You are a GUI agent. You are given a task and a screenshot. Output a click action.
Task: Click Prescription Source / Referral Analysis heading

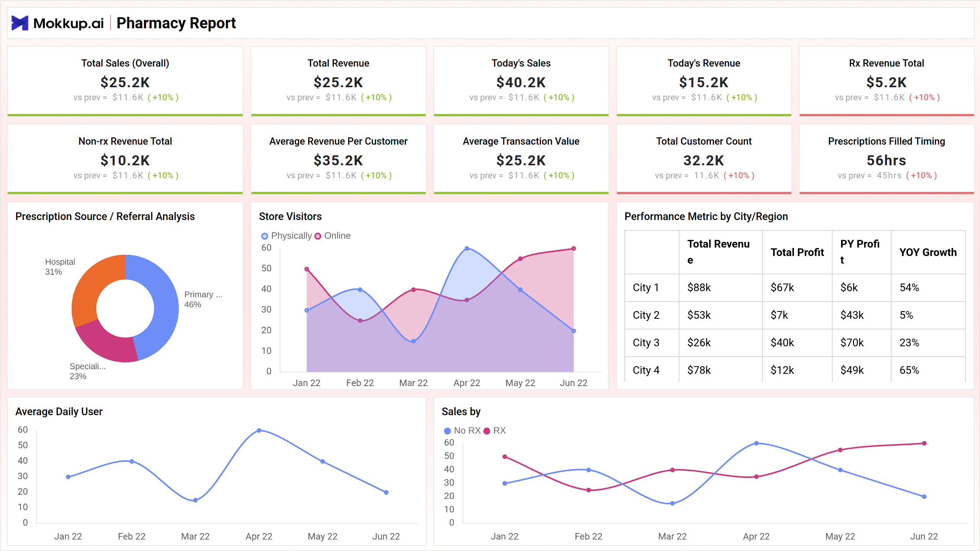105,217
